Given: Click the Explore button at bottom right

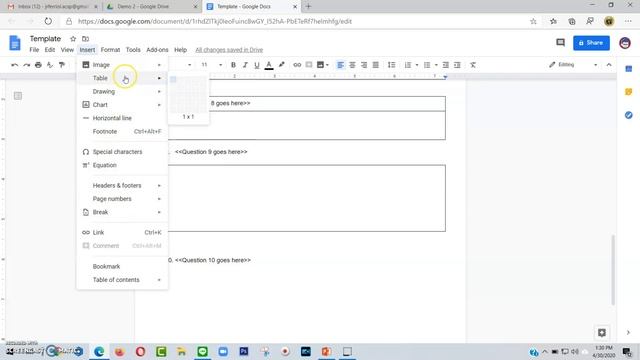Looking at the screenshot, I should [x=602, y=333].
